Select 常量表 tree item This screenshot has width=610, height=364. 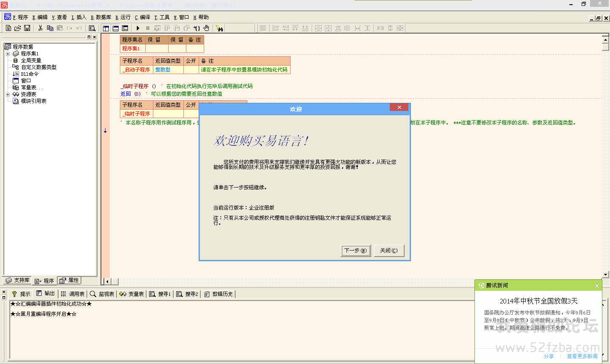coord(32,88)
